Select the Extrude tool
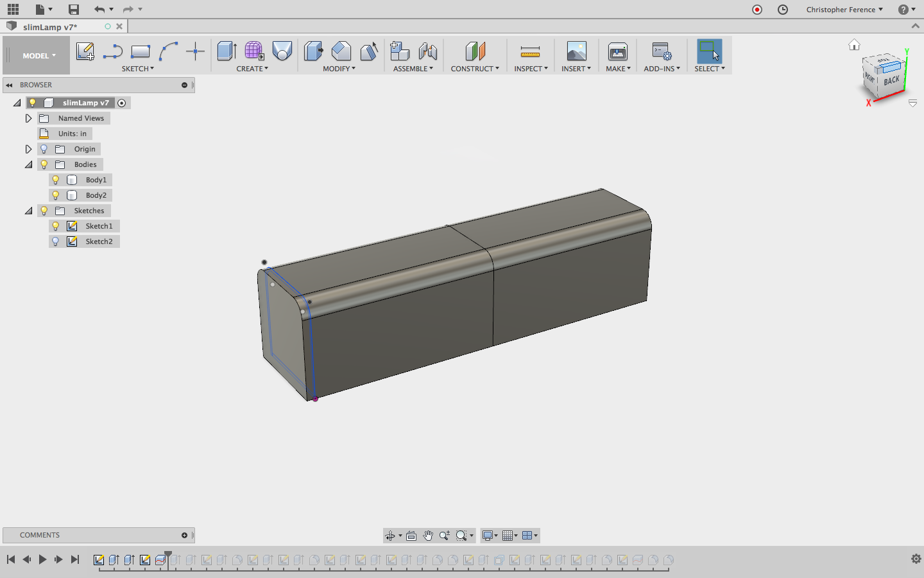Screen dimensions: 924x578 point(227,51)
